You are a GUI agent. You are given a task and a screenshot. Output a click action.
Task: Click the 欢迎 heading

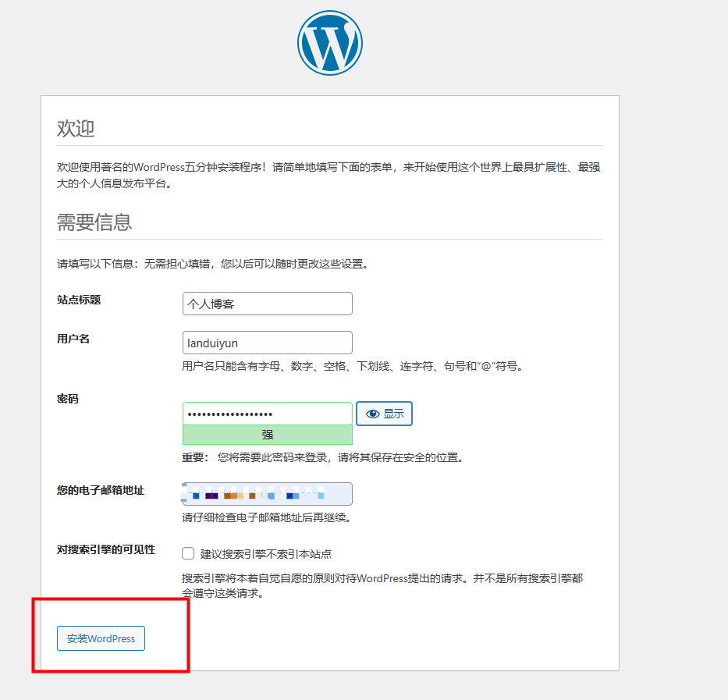(x=76, y=128)
